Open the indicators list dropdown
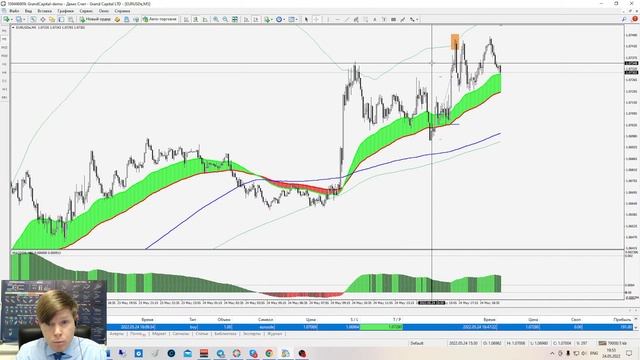Screen dimensions: 640x360 [x=268, y=19]
